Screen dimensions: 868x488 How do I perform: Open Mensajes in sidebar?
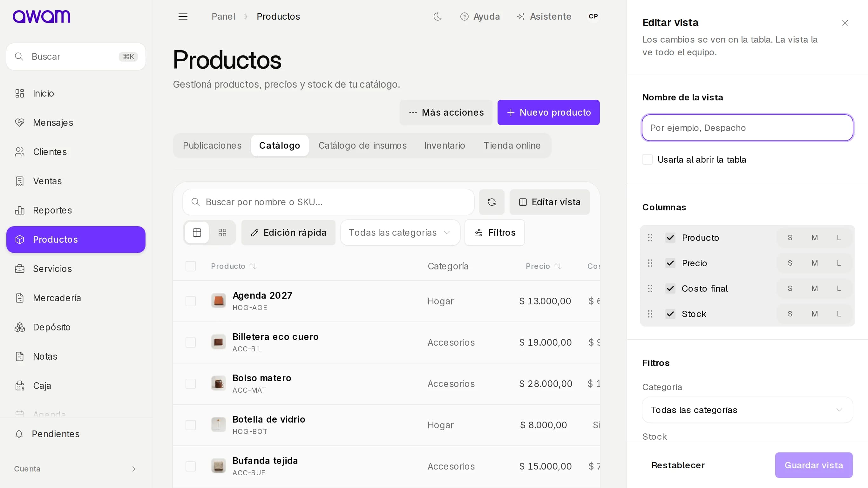[x=76, y=123]
